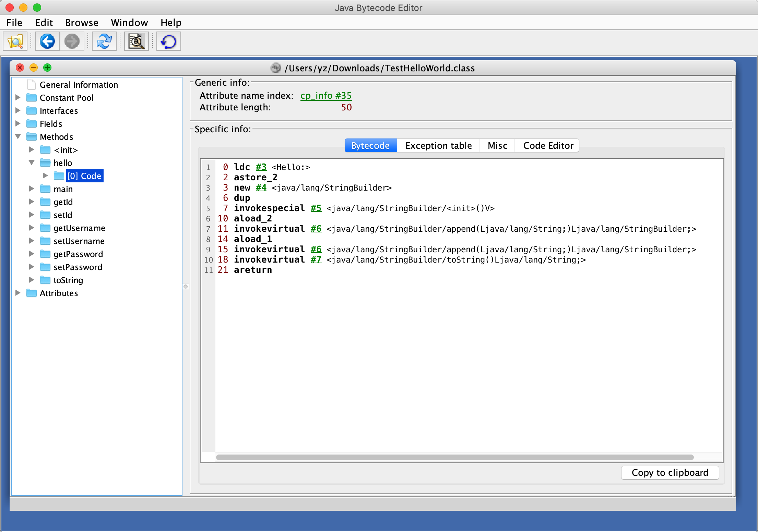
Task: Click the blue back navigation arrow
Action: point(47,41)
